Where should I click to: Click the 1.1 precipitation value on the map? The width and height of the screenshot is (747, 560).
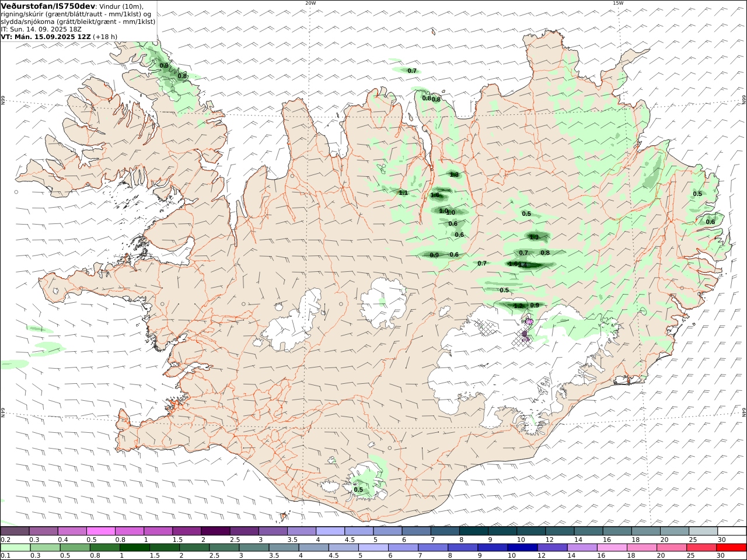click(x=403, y=193)
